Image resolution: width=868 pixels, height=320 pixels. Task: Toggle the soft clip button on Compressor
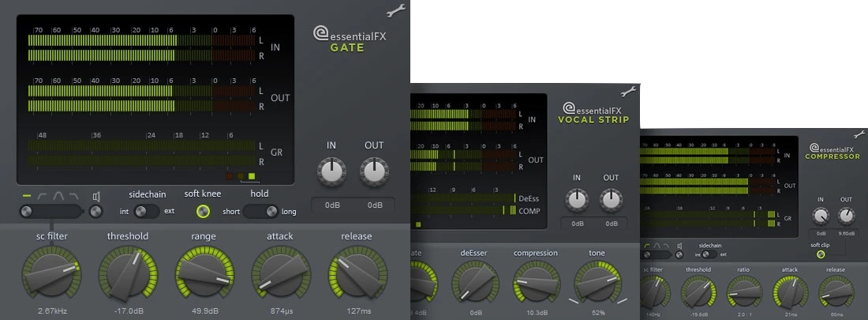[821, 254]
